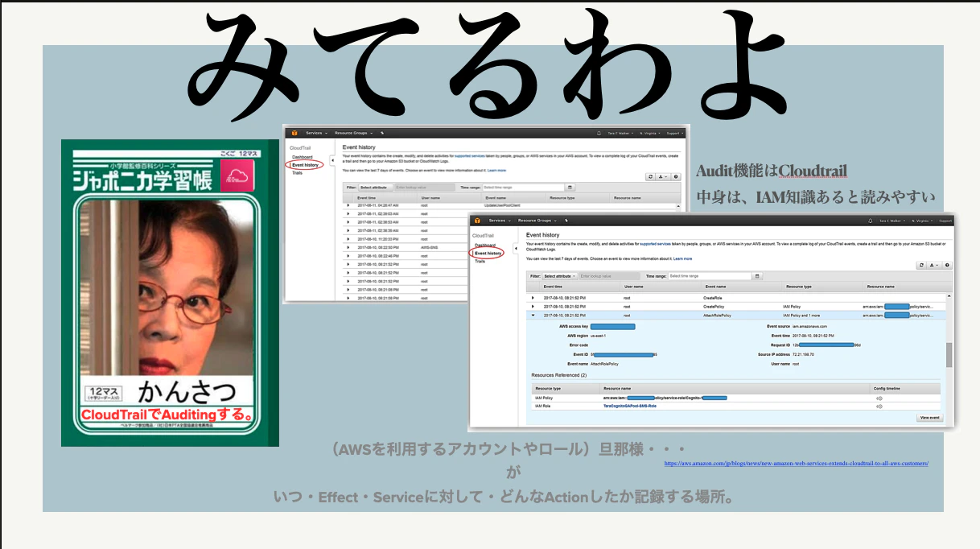980x549 pixels.
Task: Click the Japonica notebook cover image
Action: [x=170, y=293]
